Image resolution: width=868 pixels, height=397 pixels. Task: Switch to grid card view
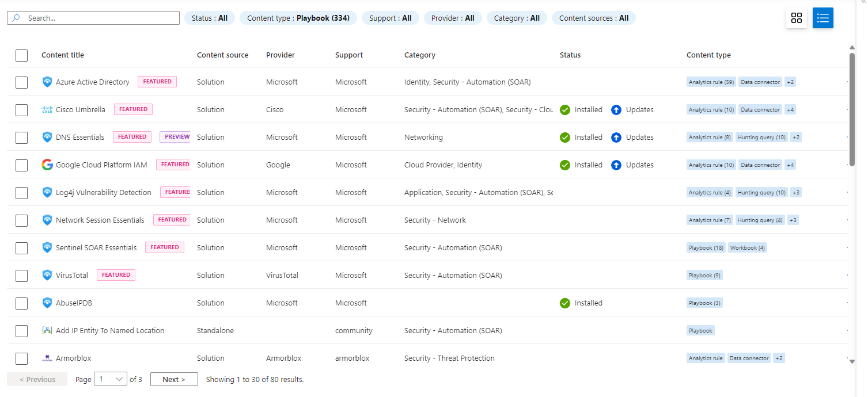[x=797, y=18]
